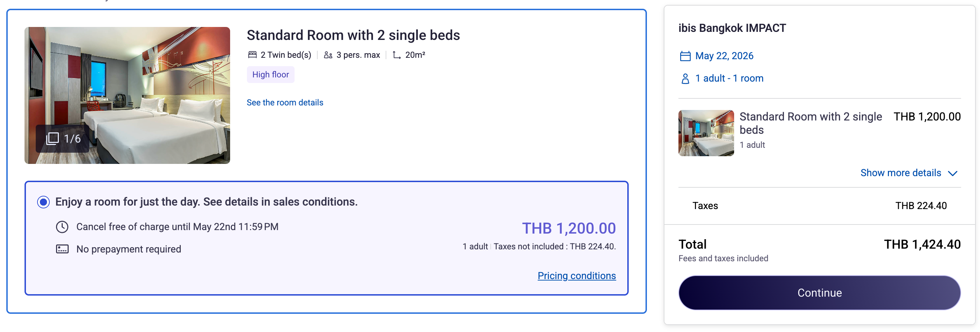Open the May 22, 2026 date selector
Screen dimensions: 980x332
pyautogui.click(x=724, y=56)
